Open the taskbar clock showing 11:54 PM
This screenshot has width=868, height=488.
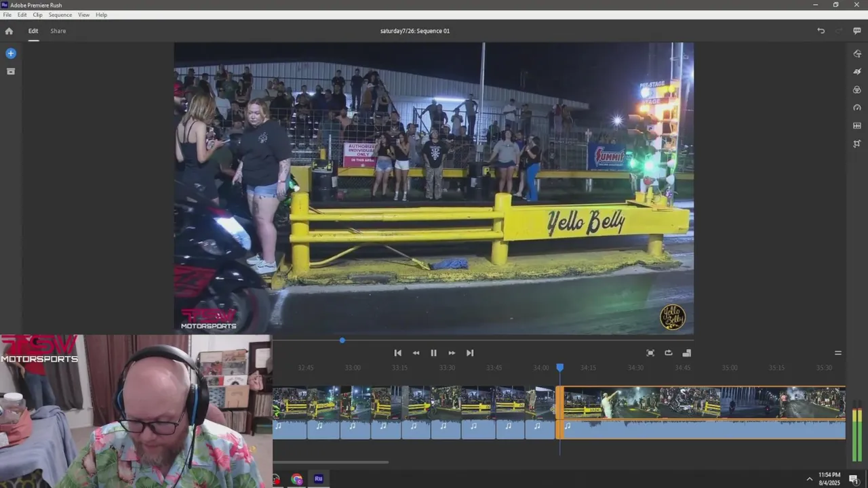[x=829, y=479]
